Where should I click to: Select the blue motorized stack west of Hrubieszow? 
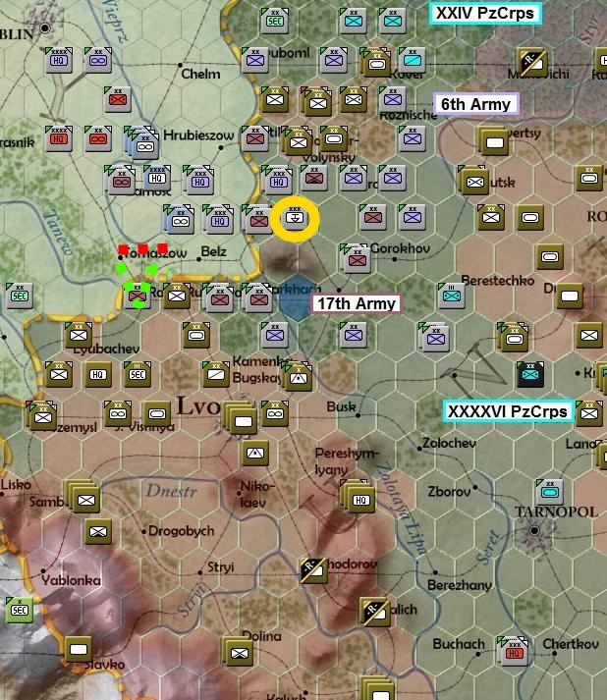pos(142,143)
